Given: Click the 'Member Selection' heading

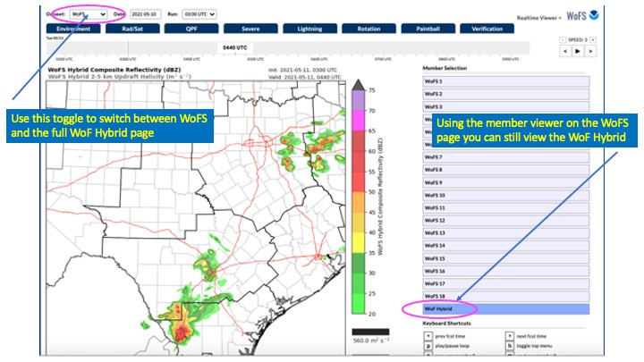Looking at the screenshot, I should [x=445, y=68].
